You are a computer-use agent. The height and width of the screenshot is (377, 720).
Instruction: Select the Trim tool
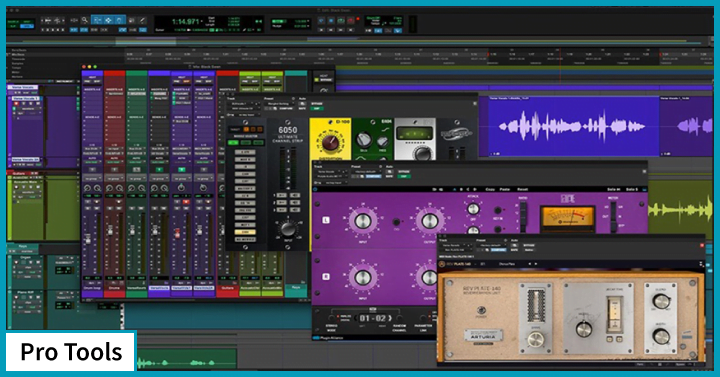pyautogui.click(x=96, y=20)
